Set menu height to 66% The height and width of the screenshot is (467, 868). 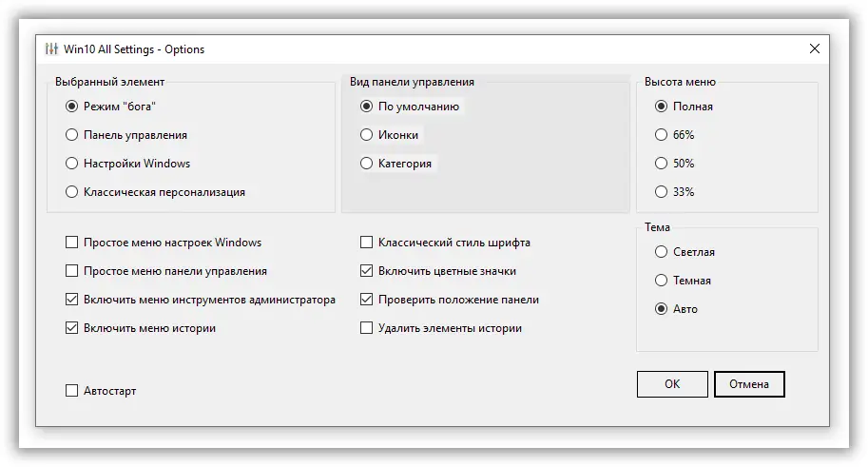click(662, 135)
